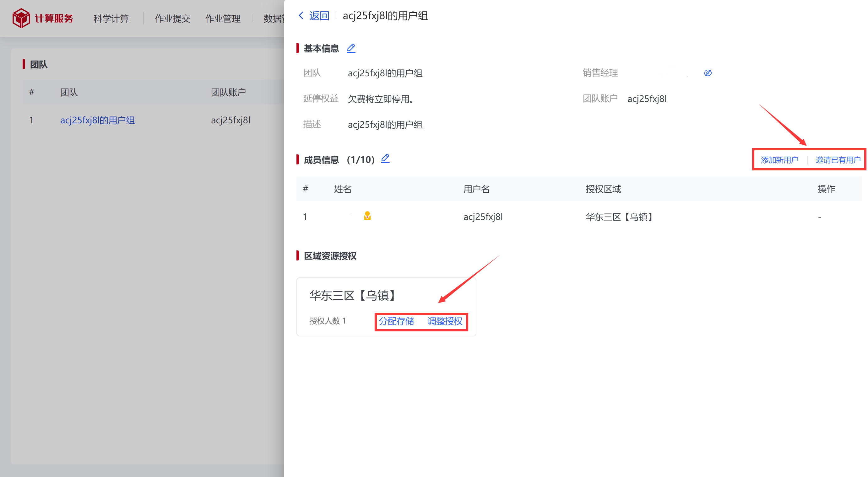Click the edit pencil beside 基本信息
The height and width of the screenshot is (477, 868).
click(x=351, y=48)
